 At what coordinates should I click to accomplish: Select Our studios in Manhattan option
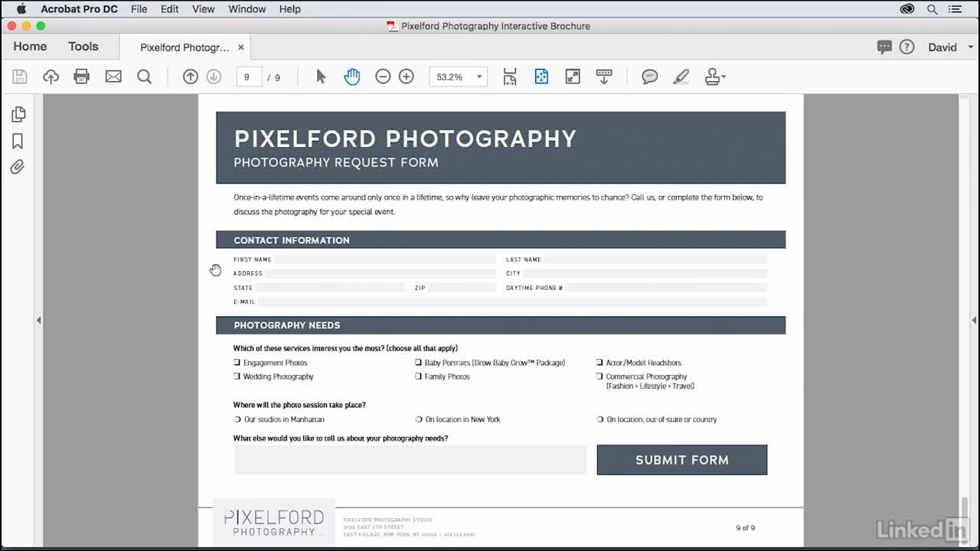pyautogui.click(x=237, y=419)
